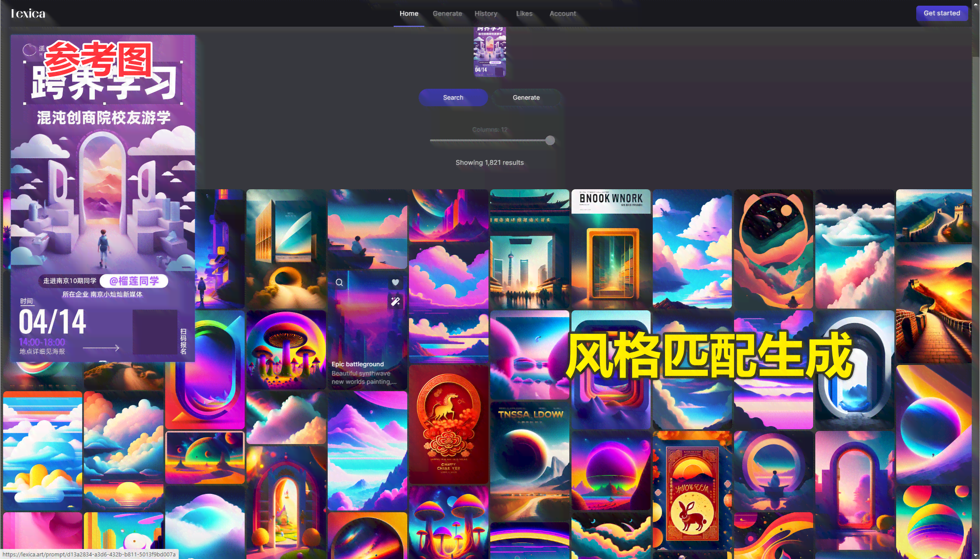The width and height of the screenshot is (980, 559).
Task: Click the Account navigation item
Action: tap(562, 13)
